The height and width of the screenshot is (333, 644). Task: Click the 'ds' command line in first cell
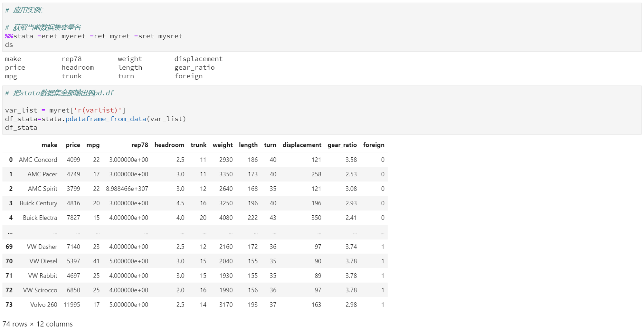(x=9, y=45)
